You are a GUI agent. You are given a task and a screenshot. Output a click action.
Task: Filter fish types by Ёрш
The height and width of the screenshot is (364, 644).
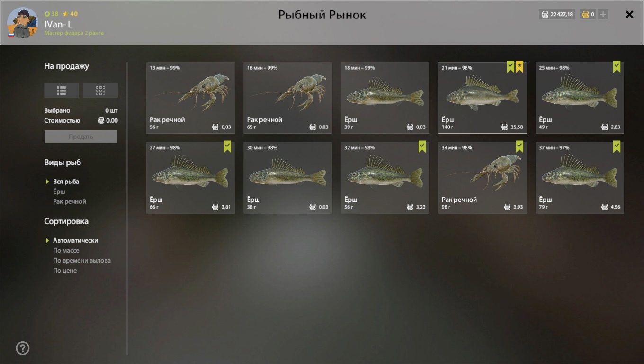pyautogui.click(x=59, y=191)
